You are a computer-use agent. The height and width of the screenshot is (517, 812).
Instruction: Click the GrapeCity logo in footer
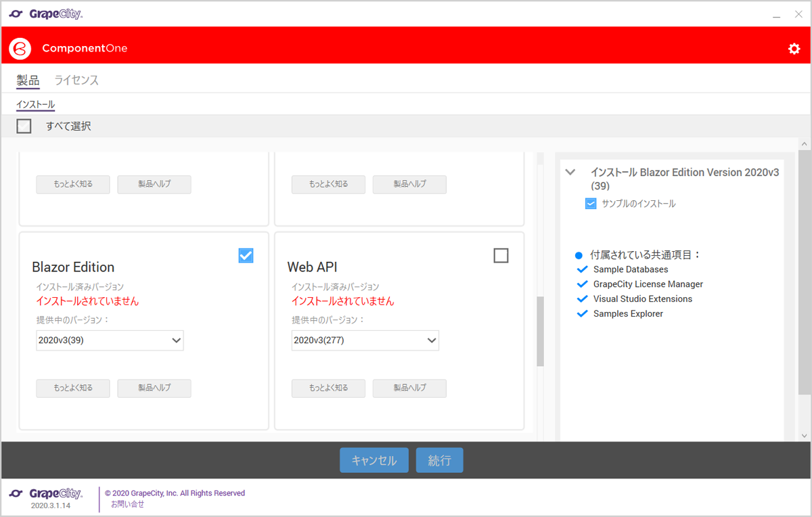(x=46, y=493)
